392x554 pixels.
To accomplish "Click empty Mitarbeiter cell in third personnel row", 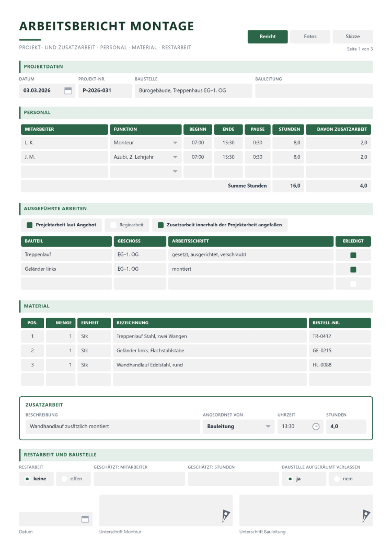I will [64, 171].
